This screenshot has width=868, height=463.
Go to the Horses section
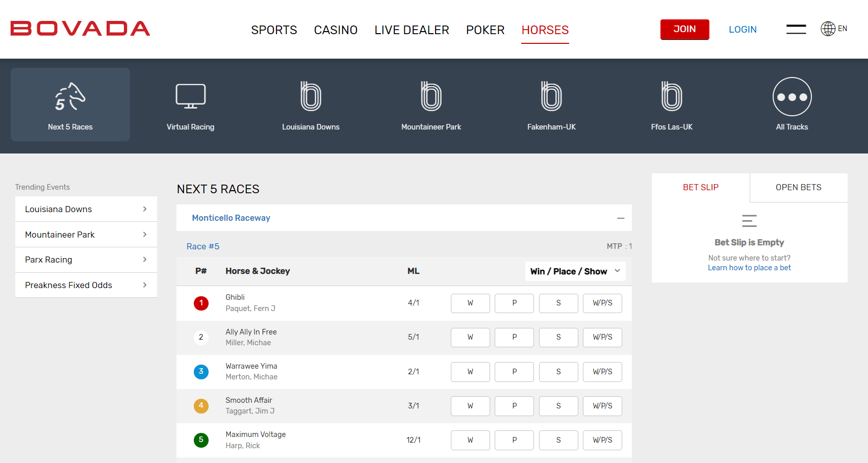coord(545,30)
